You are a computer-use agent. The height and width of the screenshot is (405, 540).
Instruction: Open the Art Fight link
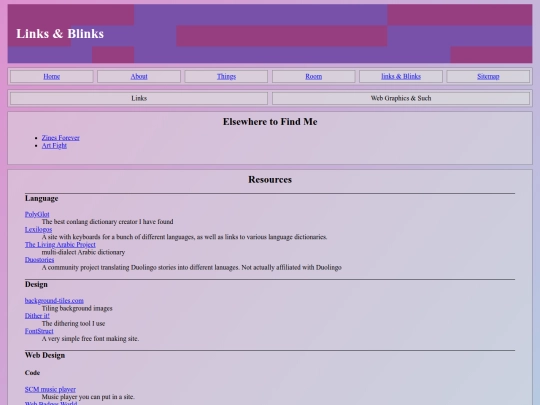coord(54,146)
